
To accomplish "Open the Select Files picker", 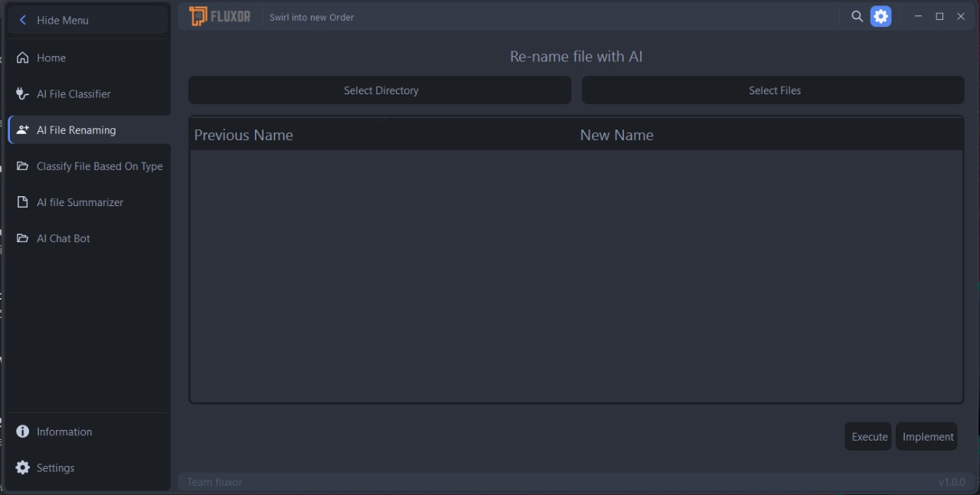I will coord(774,90).
